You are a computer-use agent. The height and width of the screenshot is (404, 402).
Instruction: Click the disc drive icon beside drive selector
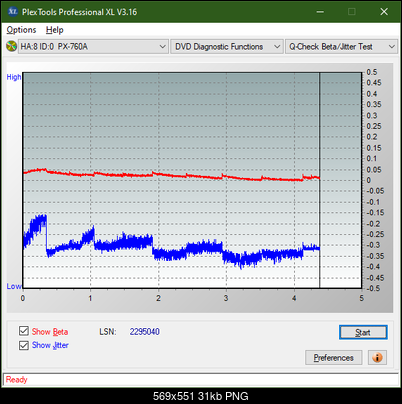point(11,46)
